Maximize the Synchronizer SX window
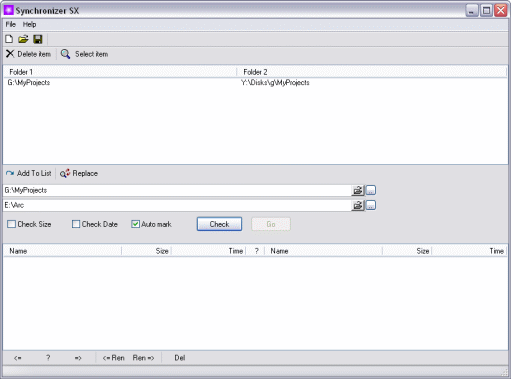The image size is (511, 379). 486,11
